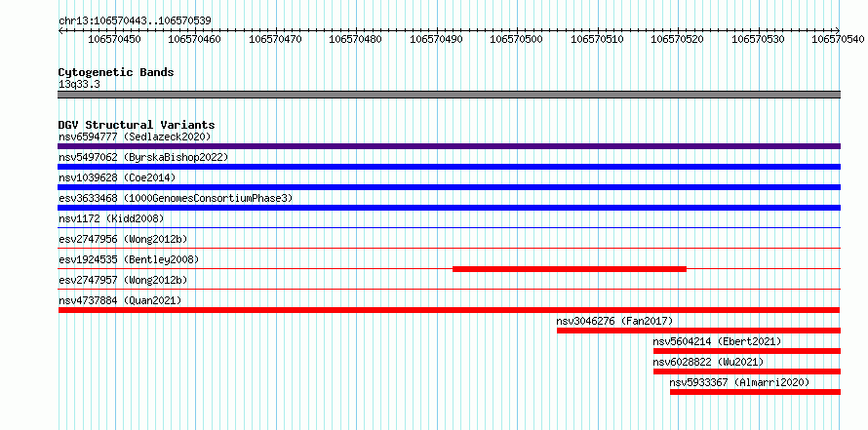Open first esv2747956 (Wong2012b) label
Viewport: 868px width, 430px height.
(x=123, y=239)
